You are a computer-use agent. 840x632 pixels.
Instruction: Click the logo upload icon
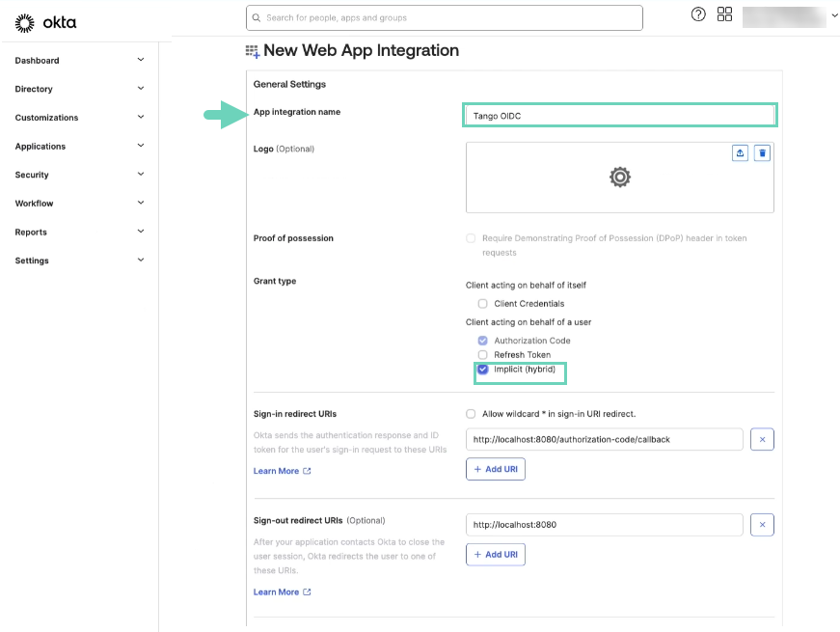pos(740,152)
